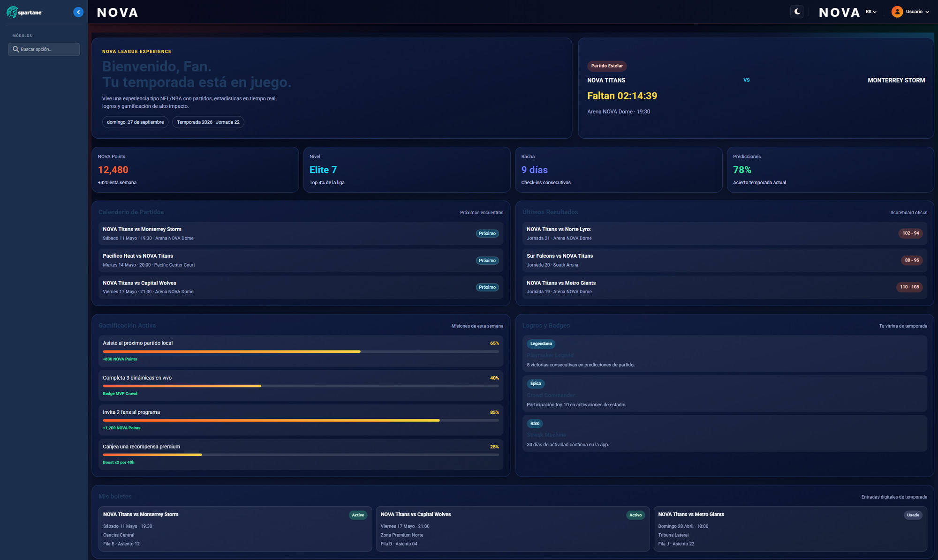
Task: Click the Próximos encuentros link
Action: [x=482, y=213]
